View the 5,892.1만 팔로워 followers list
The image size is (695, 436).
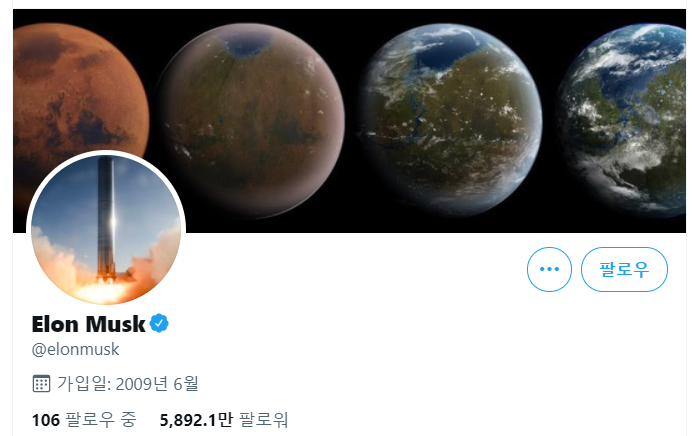[224, 420]
